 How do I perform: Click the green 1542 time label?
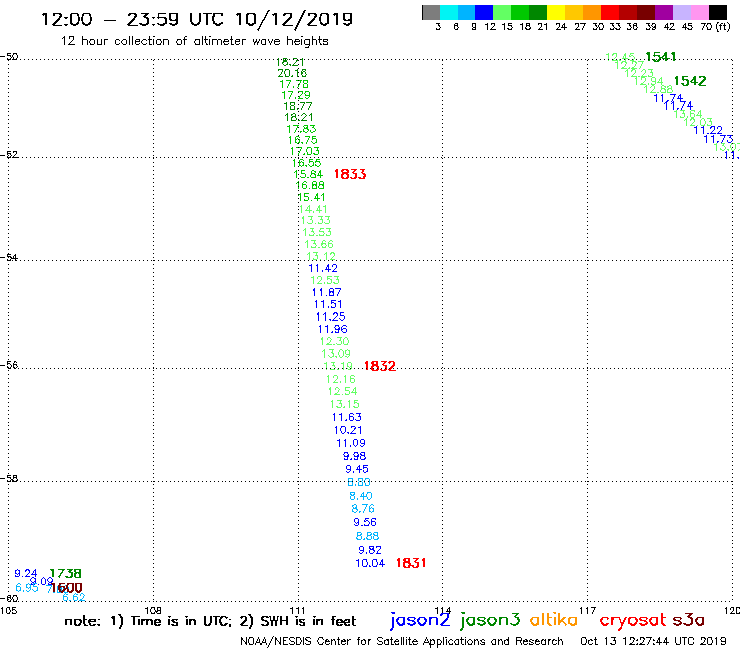(690, 81)
